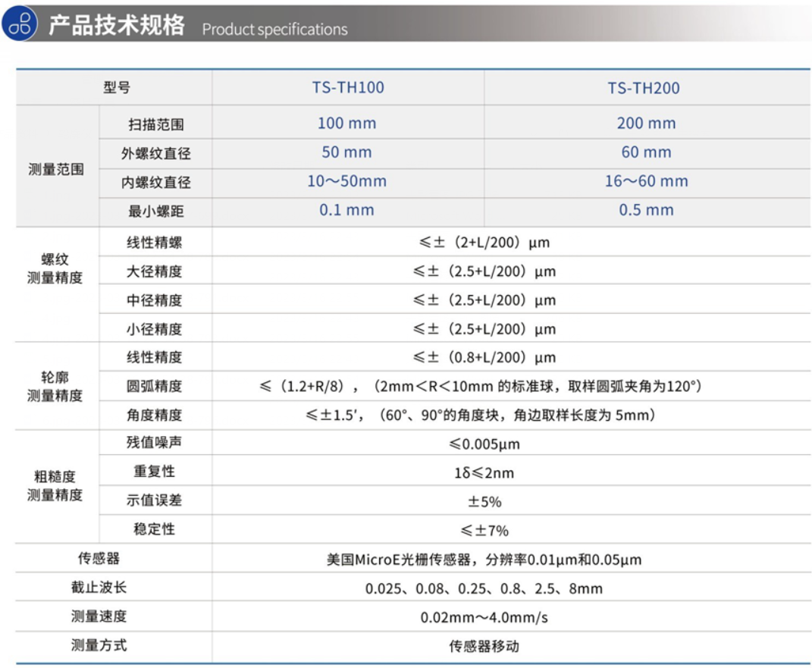Click the TS-TH200 model column header
Image resolution: width=812 pixels, height=668 pixels.
tap(643, 88)
